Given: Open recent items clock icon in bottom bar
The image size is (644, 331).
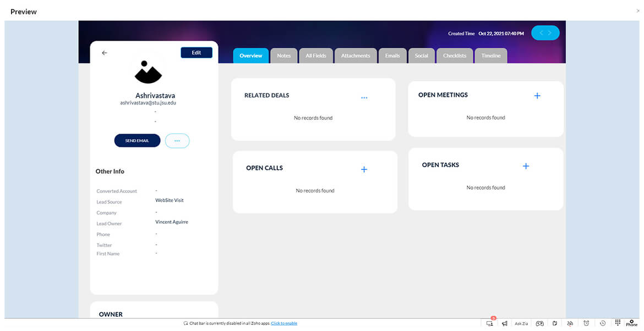Looking at the screenshot, I should [x=603, y=323].
